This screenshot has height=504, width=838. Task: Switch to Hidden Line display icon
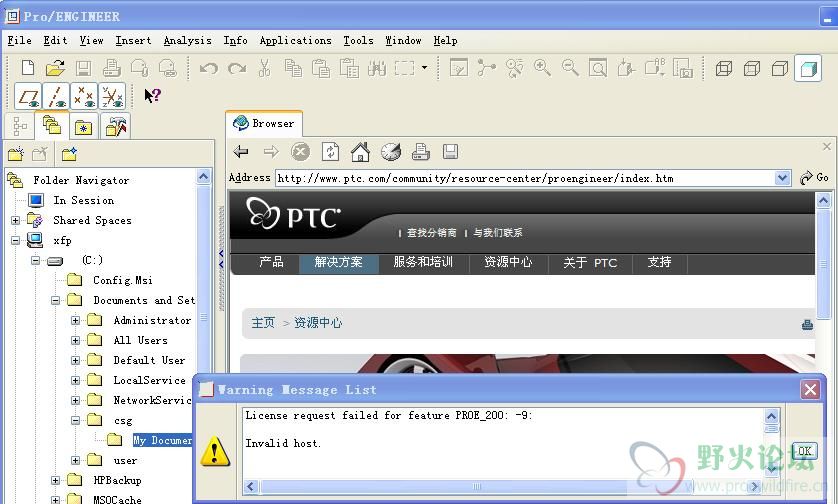(751, 68)
